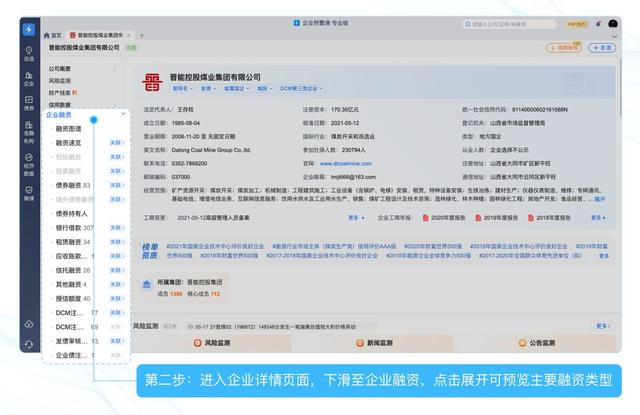Select 风险监测 in left menu
The width and height of the screenshot is (640, 415).
60,81
